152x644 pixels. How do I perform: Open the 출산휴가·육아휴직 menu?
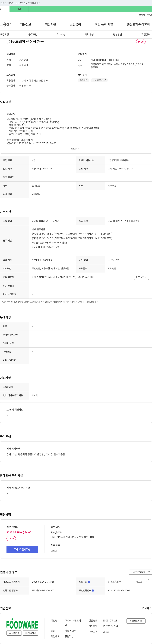click(138, 24)
